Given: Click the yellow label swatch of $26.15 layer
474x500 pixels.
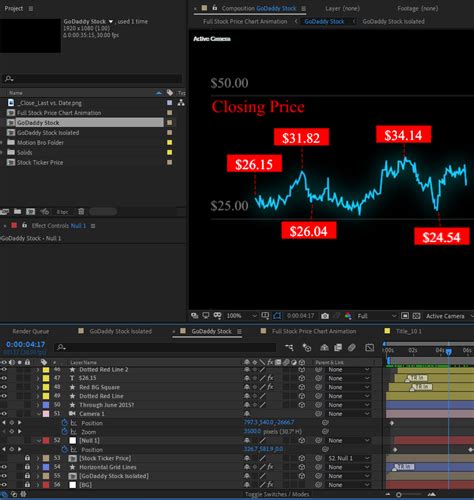Looking at the screenshot, I should click(x=46, y=378).
